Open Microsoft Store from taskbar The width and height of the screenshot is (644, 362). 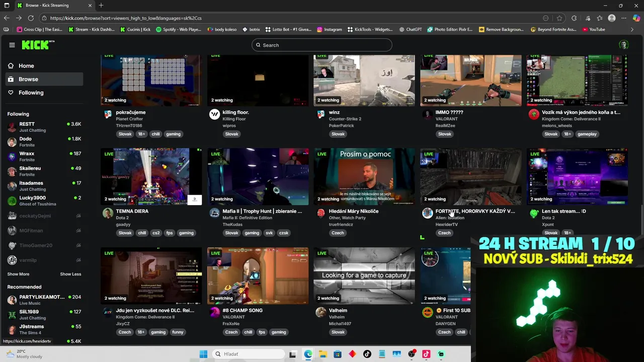tap(338, 354)
